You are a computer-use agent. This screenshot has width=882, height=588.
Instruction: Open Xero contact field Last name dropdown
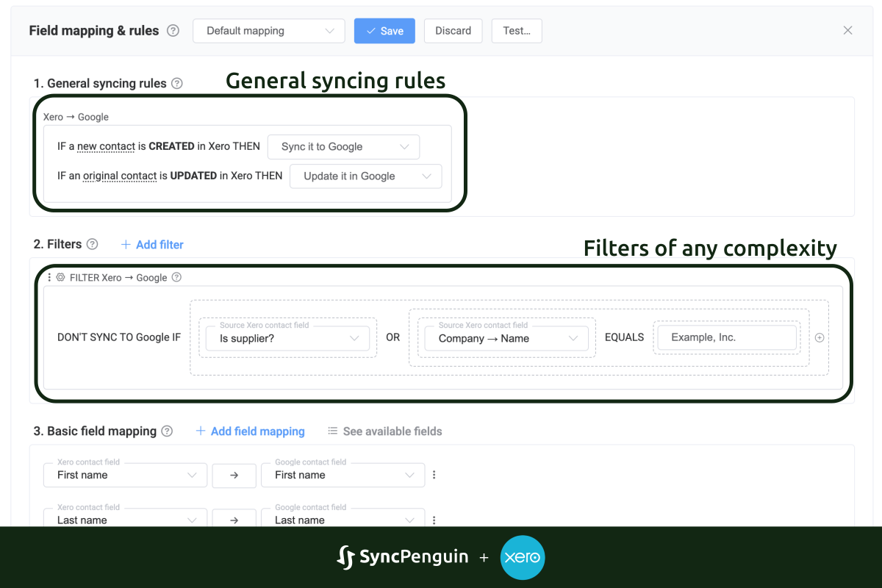[125, 517]
